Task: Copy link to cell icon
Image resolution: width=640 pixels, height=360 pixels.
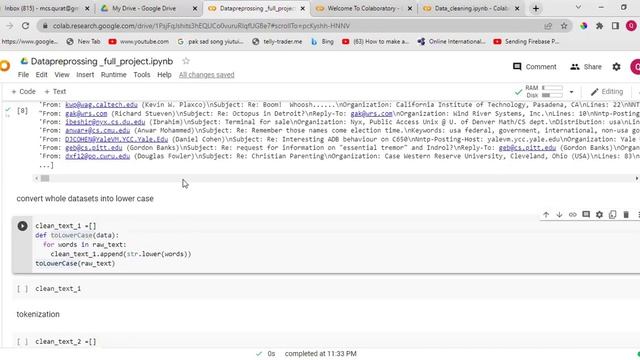Action: click(573, 215)
